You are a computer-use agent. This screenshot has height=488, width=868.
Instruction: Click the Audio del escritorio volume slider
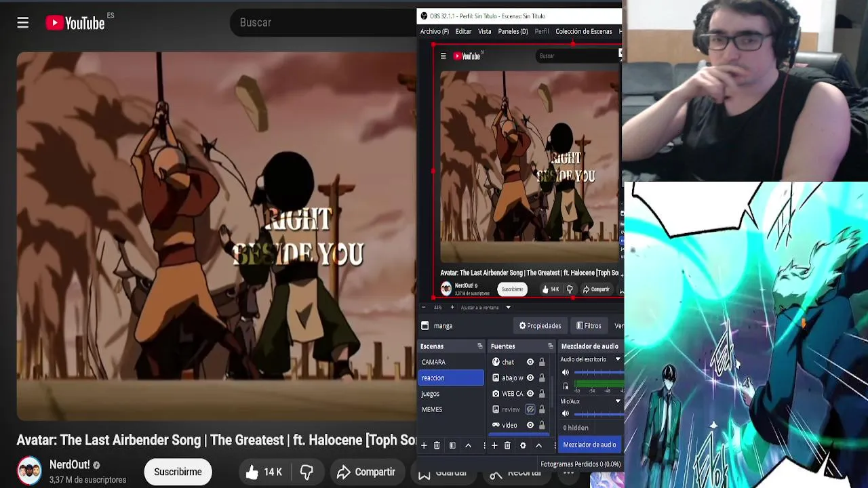pyautogui.click(x=599, y=373)
